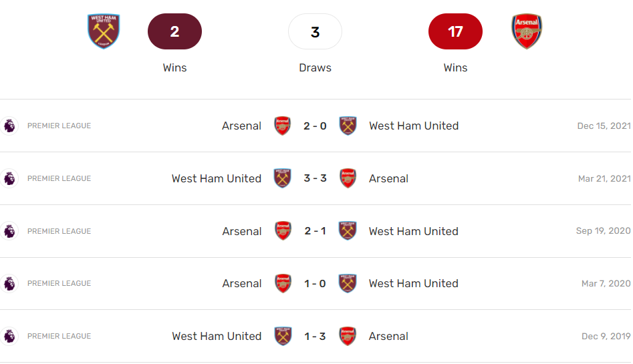Click Premier League logo in Dec 9, 2019 row
633x364 pixels.
click(9, 336)
